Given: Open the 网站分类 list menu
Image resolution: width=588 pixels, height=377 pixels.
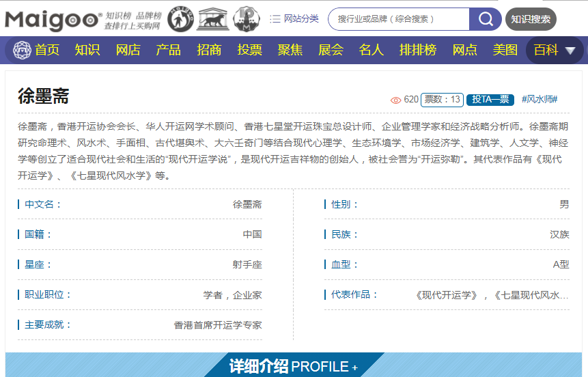Looking at the screenshot, I should tap(294, 19).
